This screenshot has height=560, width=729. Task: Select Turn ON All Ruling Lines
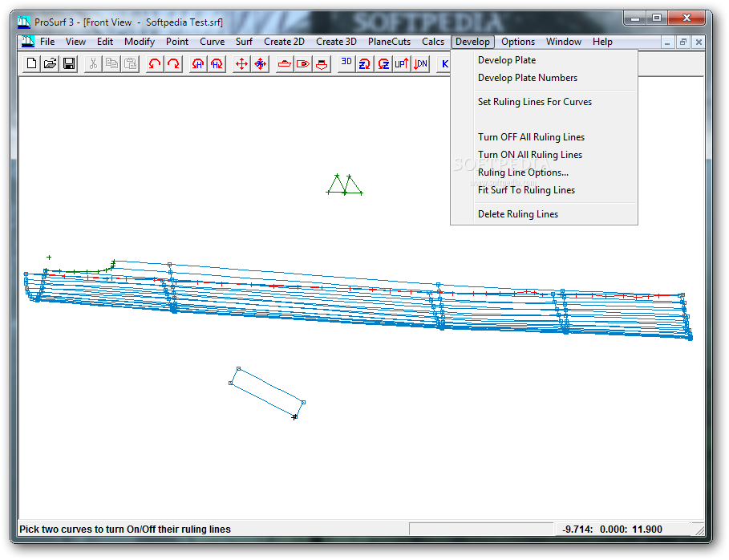tap(544, 155)
